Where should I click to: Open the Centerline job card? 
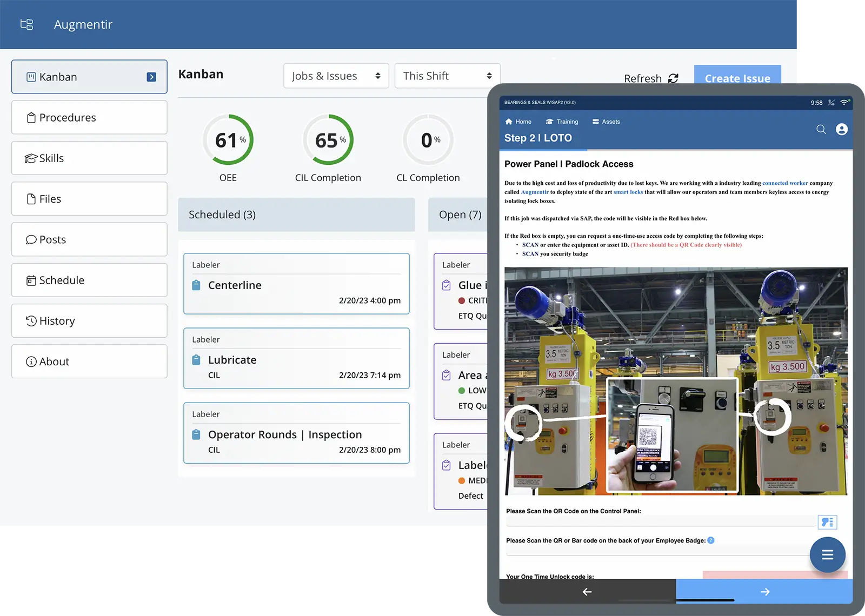[296, 284]
